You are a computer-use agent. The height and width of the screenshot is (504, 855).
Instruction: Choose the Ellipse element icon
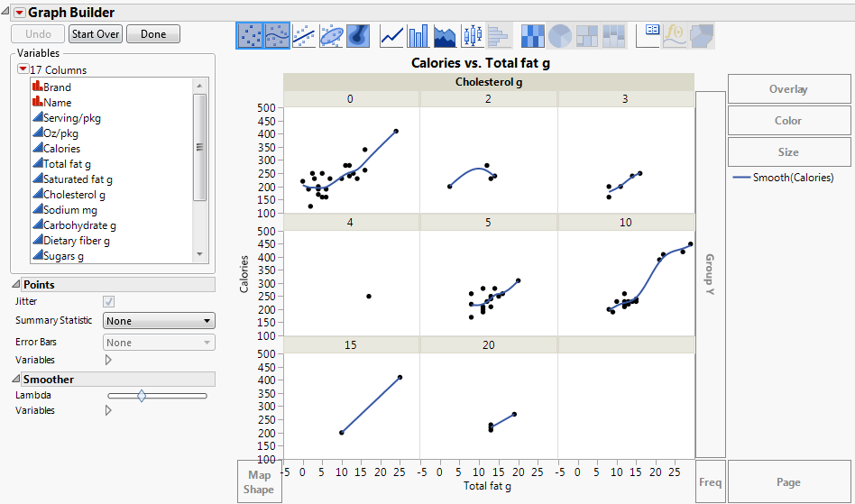[331, 36]
